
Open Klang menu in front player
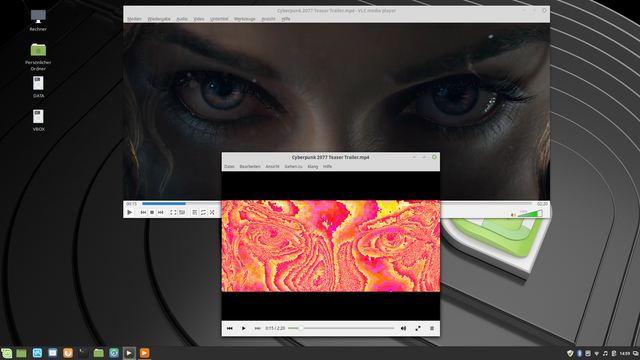[x=313, y=167]
